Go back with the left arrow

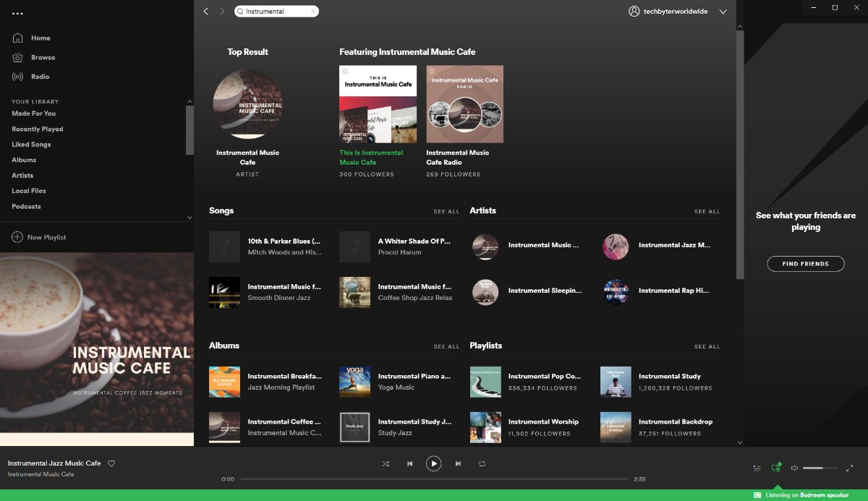pyautogui.click(x=206, y=12)
